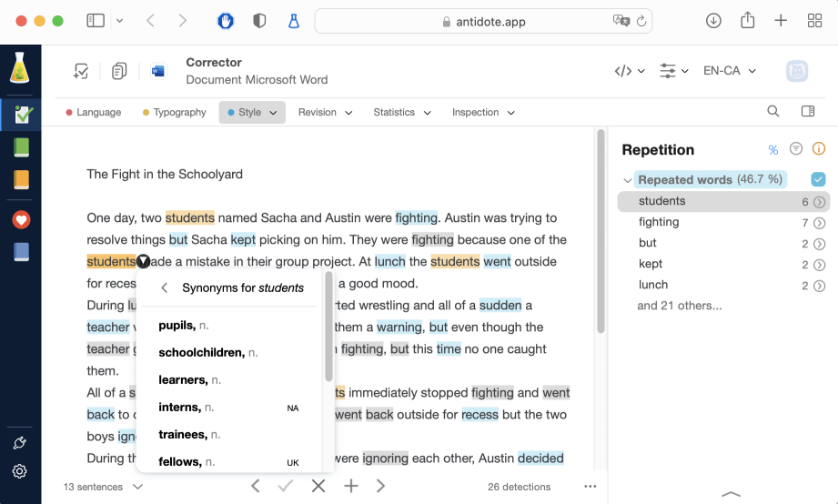Open the settings gear in left sidebar
The width and height of the screenshot is (838, 504).
coord(20,471)
